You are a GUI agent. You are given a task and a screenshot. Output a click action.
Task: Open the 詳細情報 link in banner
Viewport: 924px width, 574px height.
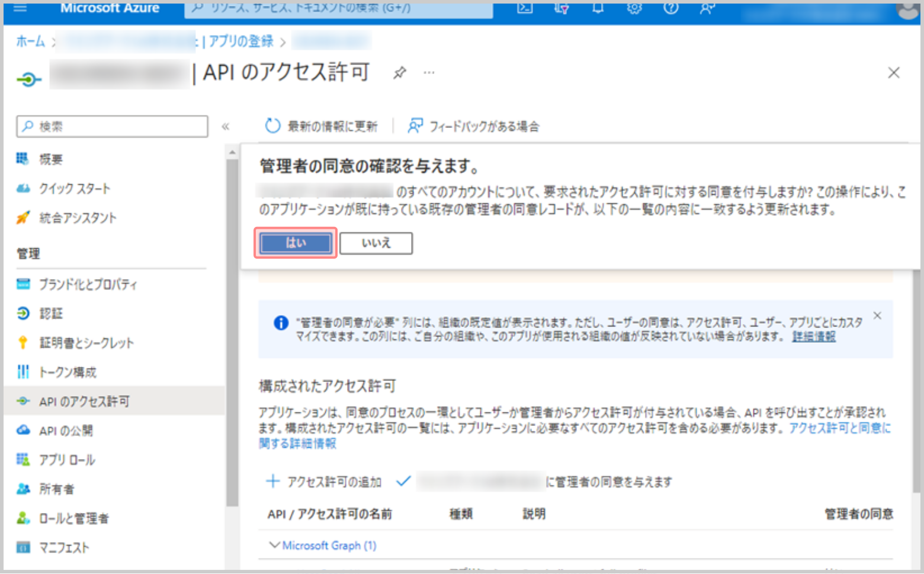coord(814,336)
